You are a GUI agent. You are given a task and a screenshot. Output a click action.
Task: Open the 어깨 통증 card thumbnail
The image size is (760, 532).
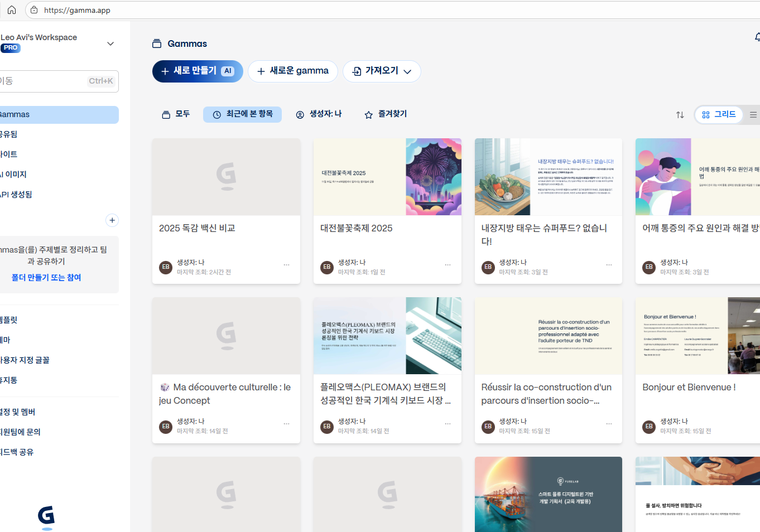(698, 177)
